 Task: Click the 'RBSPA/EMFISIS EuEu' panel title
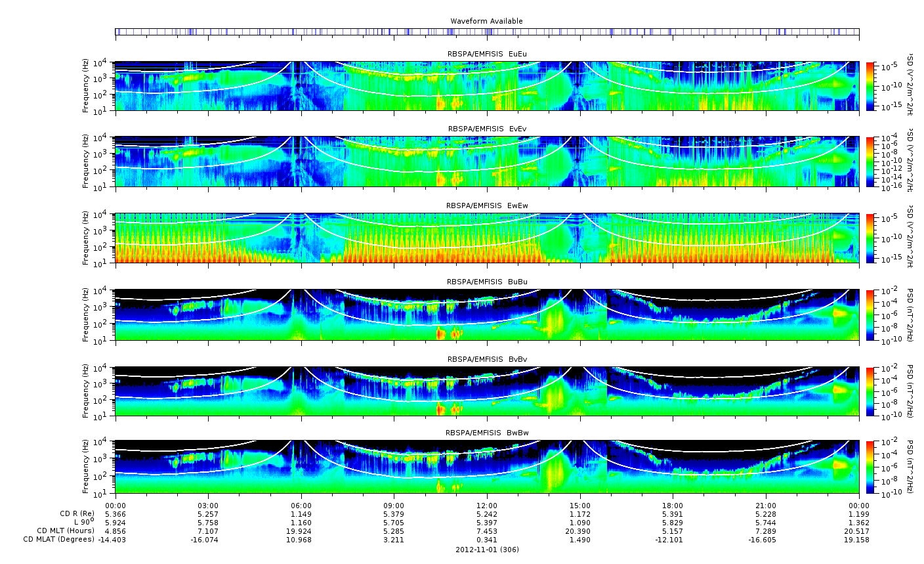[x=486, y=54]
